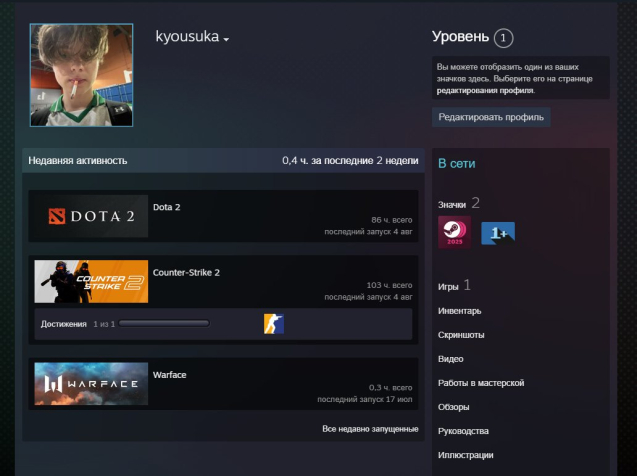Click the level 1 circle badge
The height and width of the screenshot is (476, 637).
coord(503,38)
